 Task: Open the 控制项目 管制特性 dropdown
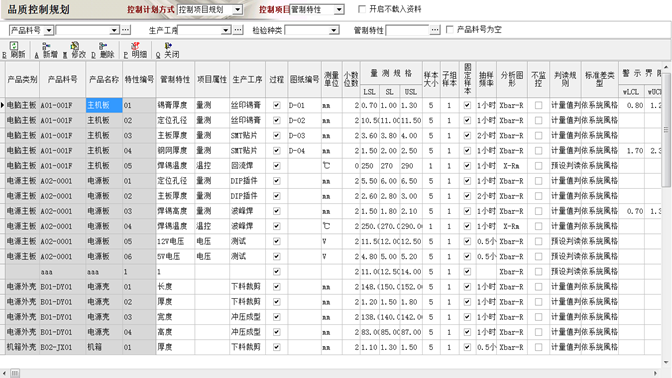[x=339, y=9]
